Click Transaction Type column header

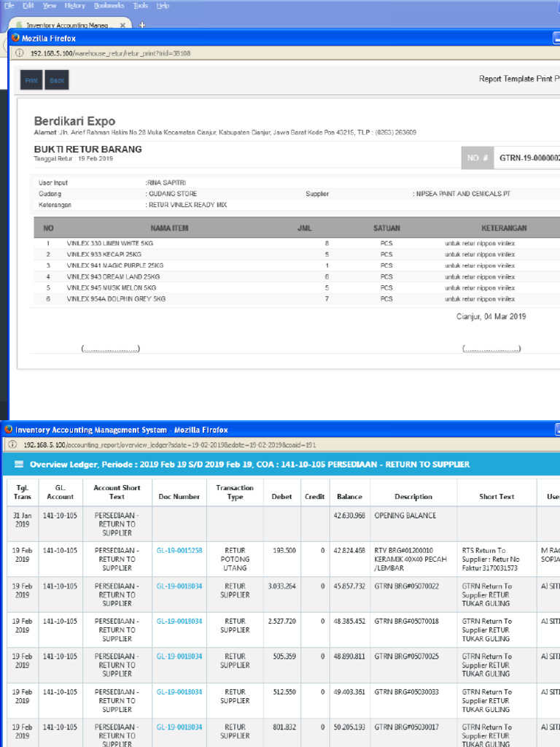click(x=235, y=492)
